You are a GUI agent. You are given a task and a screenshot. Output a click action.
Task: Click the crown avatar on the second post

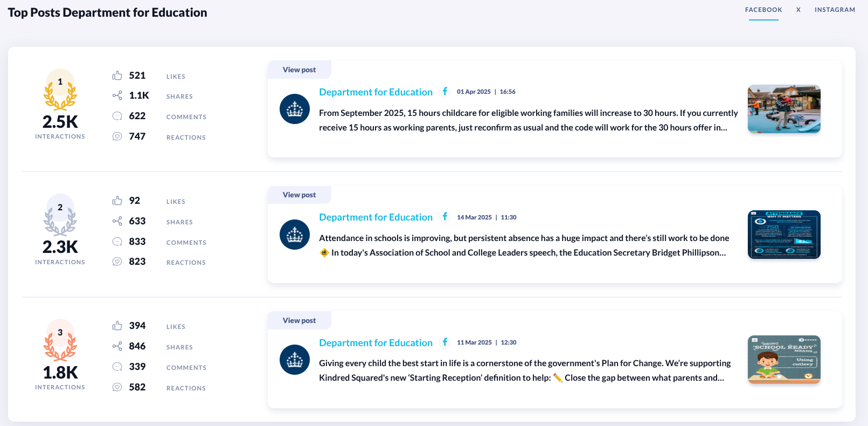tap(295, 235)
